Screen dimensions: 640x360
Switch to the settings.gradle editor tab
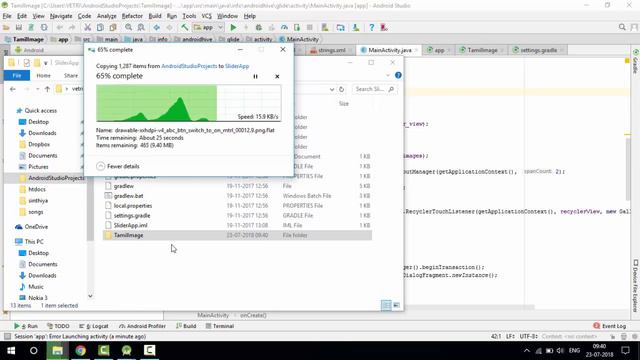538,50
